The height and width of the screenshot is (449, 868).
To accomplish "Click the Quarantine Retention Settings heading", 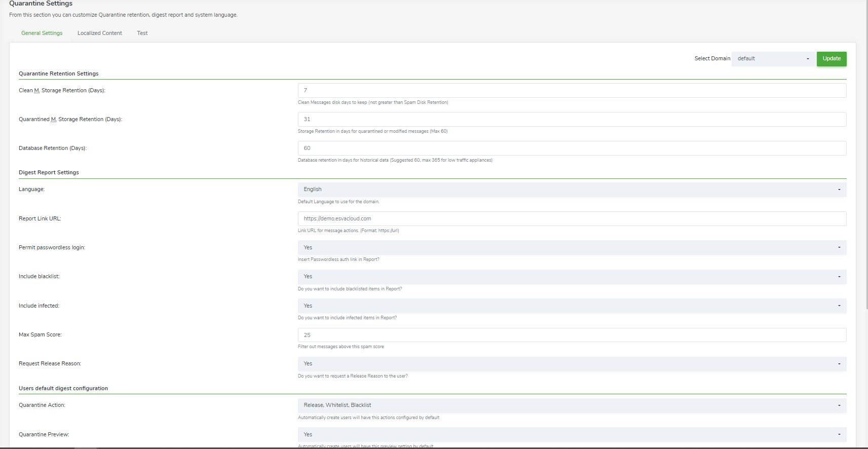I will click(59, 73).
